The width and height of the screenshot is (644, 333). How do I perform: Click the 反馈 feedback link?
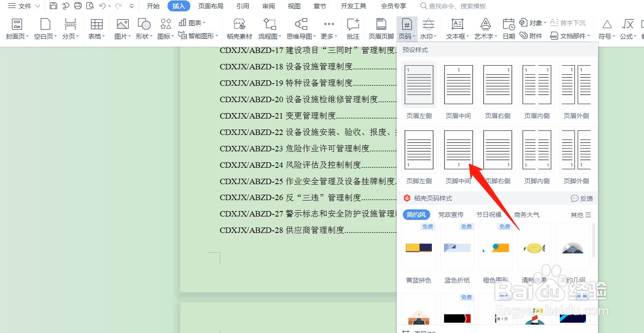[582, 198]
